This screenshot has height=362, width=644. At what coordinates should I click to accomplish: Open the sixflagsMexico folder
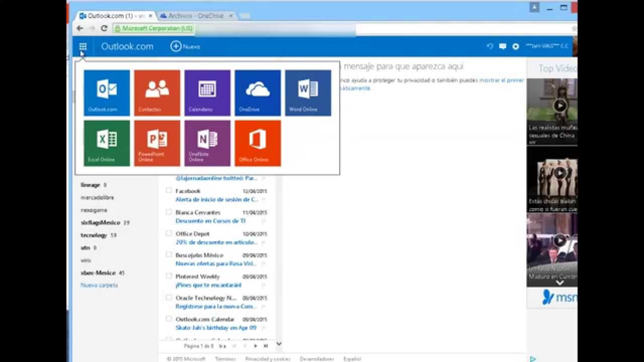[101, 223]
